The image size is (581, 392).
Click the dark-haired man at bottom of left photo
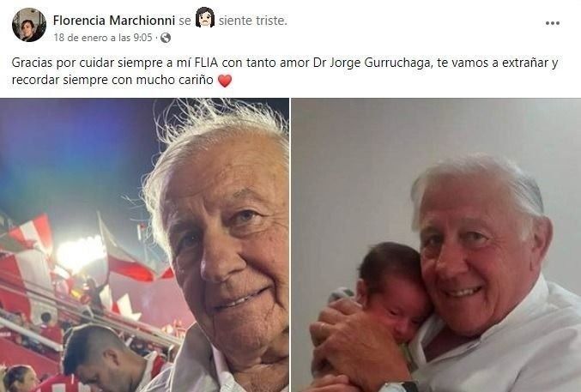click(x=102, y=358)
